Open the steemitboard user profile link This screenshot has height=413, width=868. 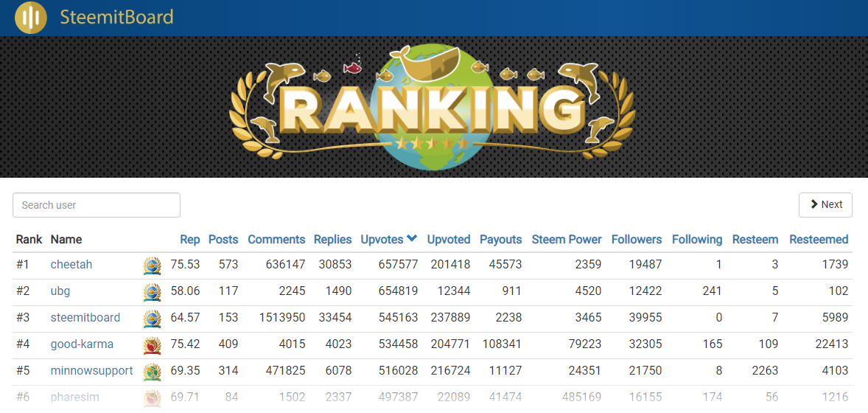tap(85, 318)
